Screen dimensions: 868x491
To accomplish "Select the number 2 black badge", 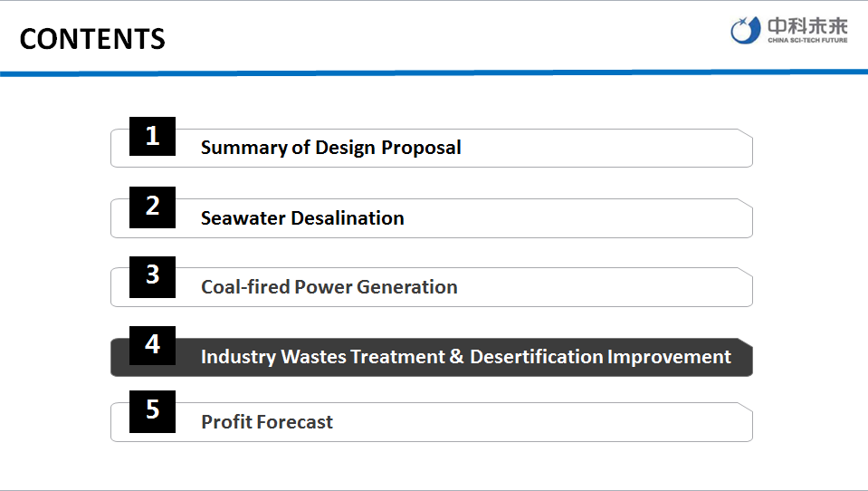I will point(152,207).
